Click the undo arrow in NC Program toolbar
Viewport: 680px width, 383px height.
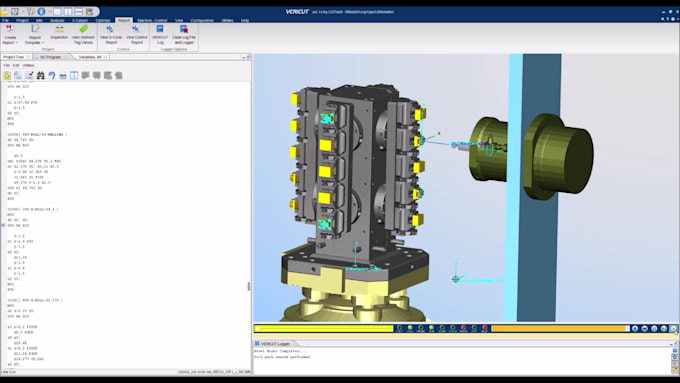pos(52,75)
